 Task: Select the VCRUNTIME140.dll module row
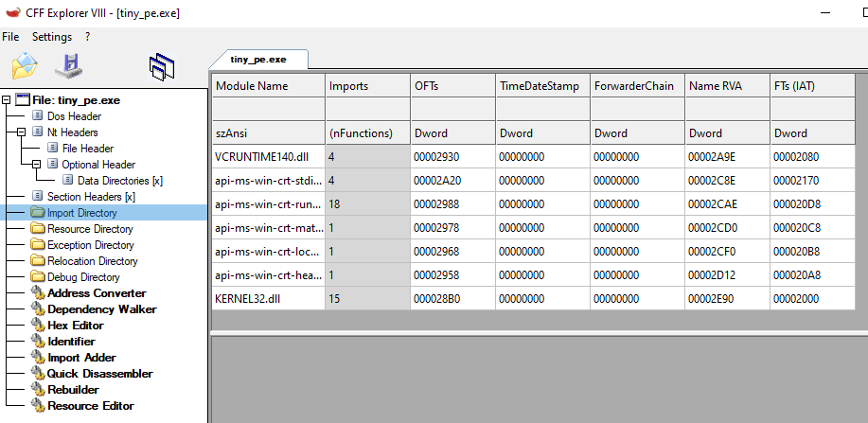[x=534, y=157]
